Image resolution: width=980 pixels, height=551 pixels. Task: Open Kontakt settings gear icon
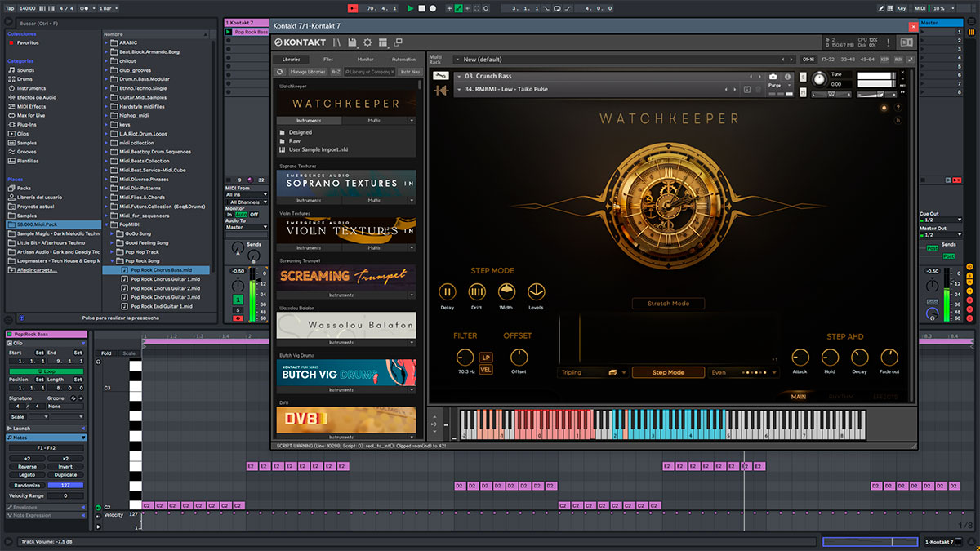pos(367,42)
